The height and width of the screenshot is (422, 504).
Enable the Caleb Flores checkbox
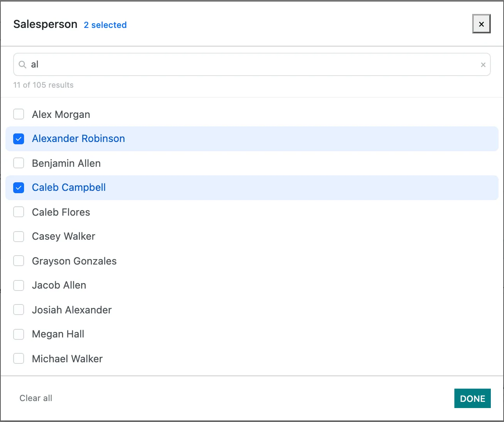coord(19,212)
